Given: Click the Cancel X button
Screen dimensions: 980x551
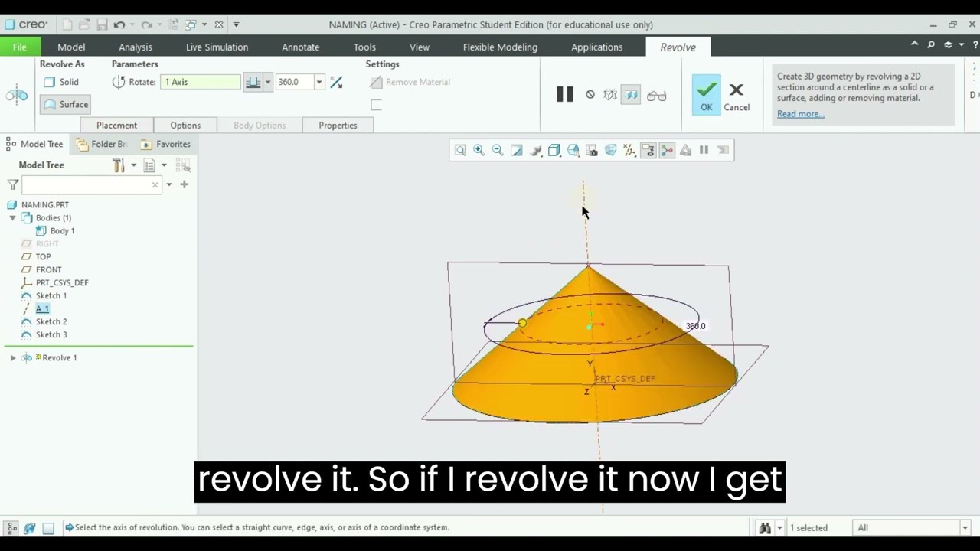Looking at the screenshot, I should tap(737, 97).
